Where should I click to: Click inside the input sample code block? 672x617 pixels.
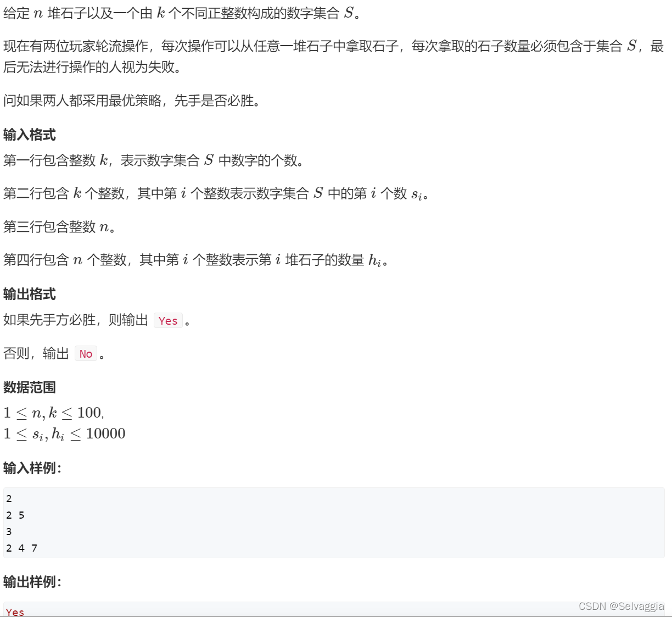tap(334, 523)
